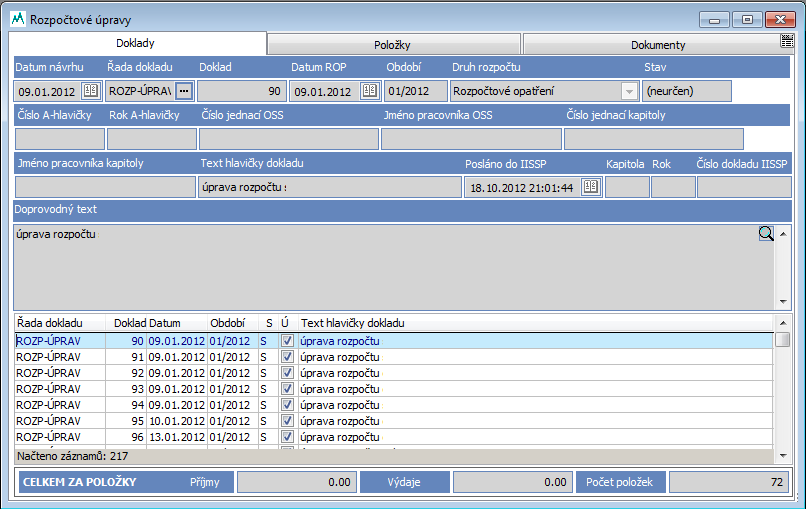Click the grid icon right of Dokumenty tab
The image size is (806, 509).
(x=788, y=42)
